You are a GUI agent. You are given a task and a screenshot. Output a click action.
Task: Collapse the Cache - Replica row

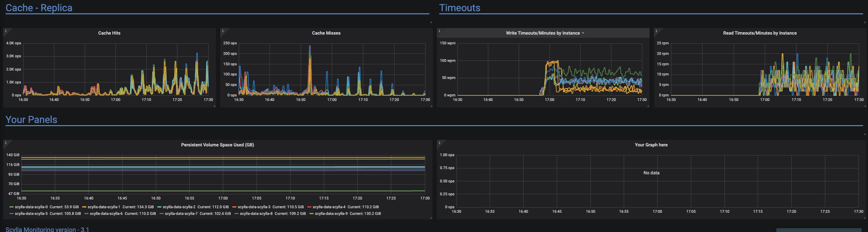point(39,8)
